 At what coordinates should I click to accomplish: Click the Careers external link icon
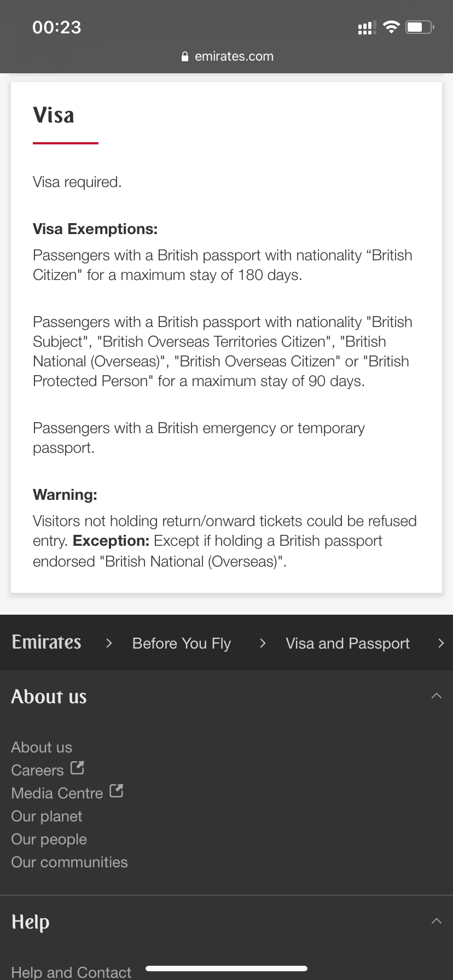coord(78,768)
